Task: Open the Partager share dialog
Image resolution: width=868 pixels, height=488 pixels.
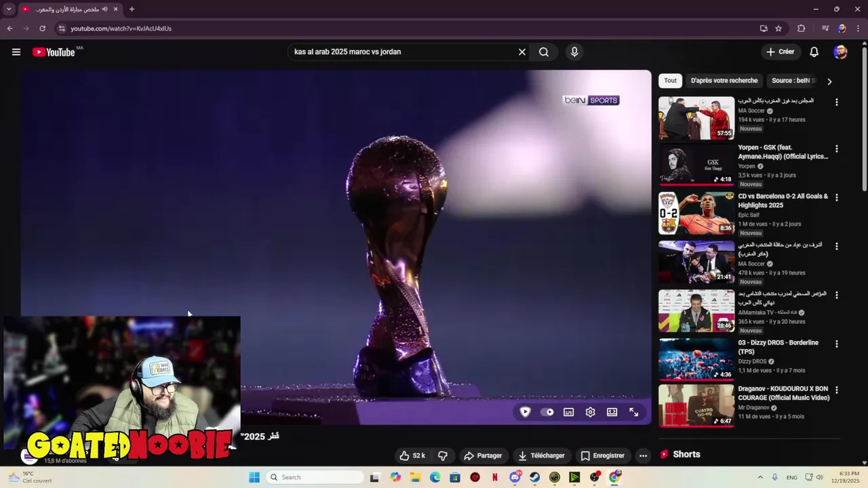Action: 483,455
